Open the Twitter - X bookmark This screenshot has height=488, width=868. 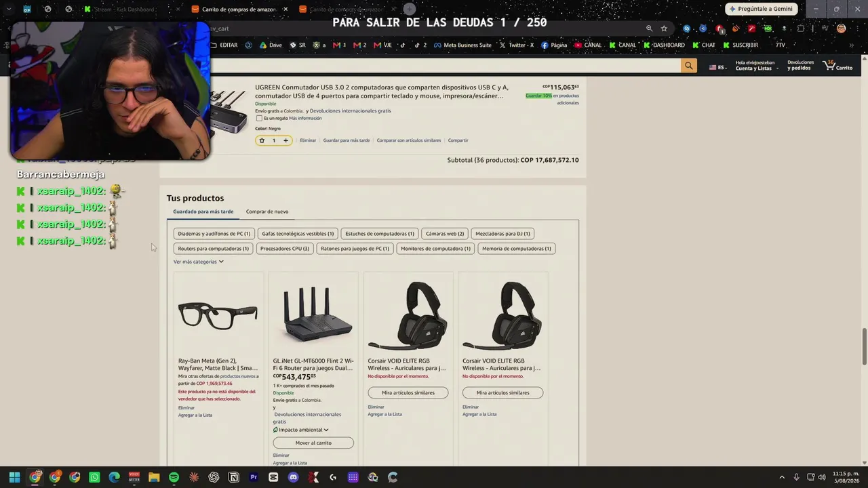coord(516,45)
